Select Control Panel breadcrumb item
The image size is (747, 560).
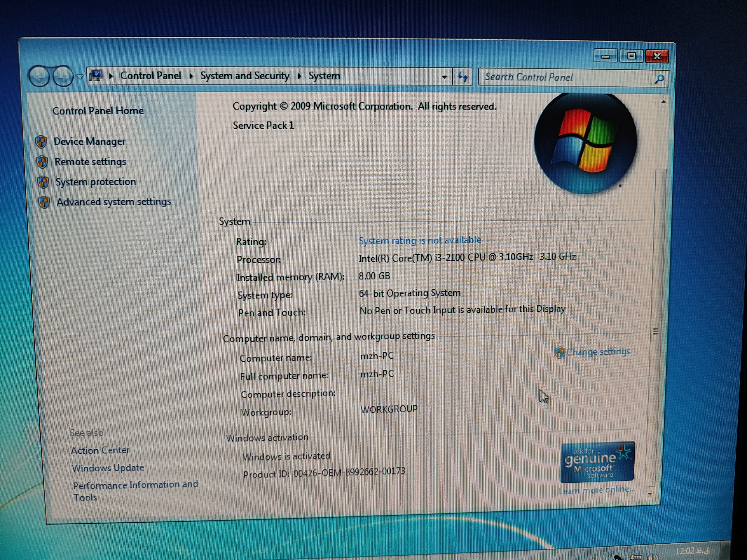tap(151, 76)
